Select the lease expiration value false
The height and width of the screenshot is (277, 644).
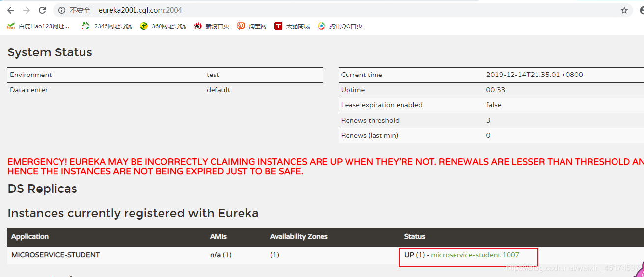coord(494,105)
